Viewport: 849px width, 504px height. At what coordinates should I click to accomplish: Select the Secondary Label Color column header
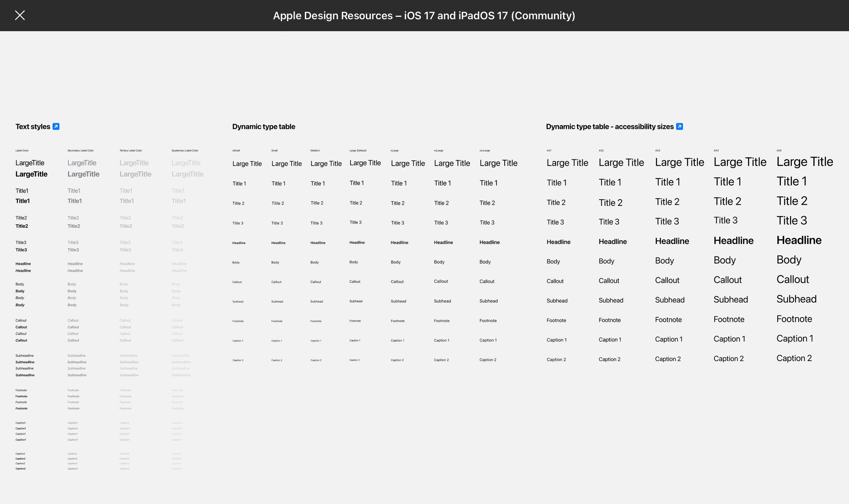80,151
